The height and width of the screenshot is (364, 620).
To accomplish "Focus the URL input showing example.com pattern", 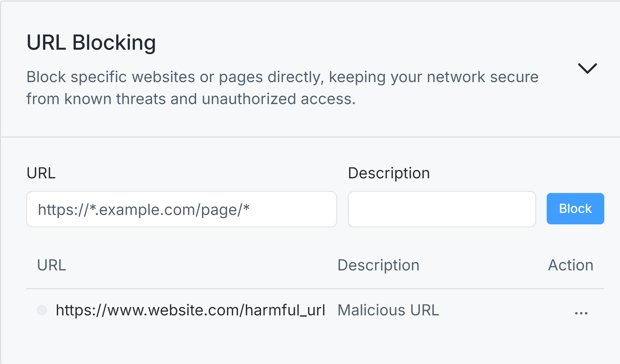I will click(181, 209).
